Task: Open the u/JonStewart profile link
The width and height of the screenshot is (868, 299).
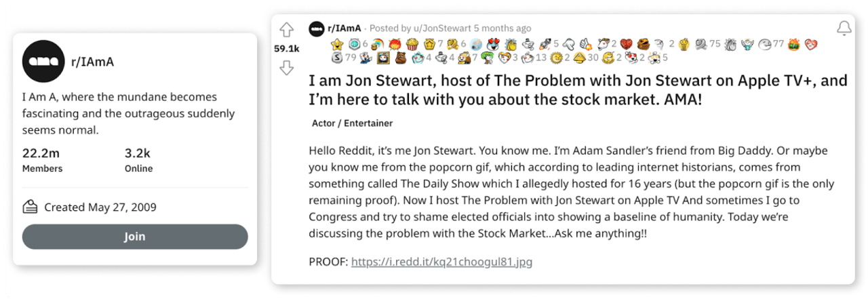Action: pos(441,28)
